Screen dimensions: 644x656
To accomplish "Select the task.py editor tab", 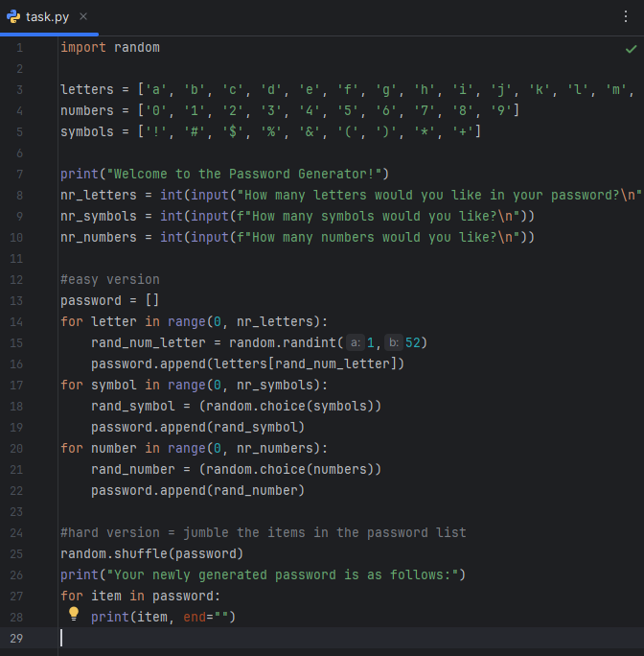I will 47,16.
